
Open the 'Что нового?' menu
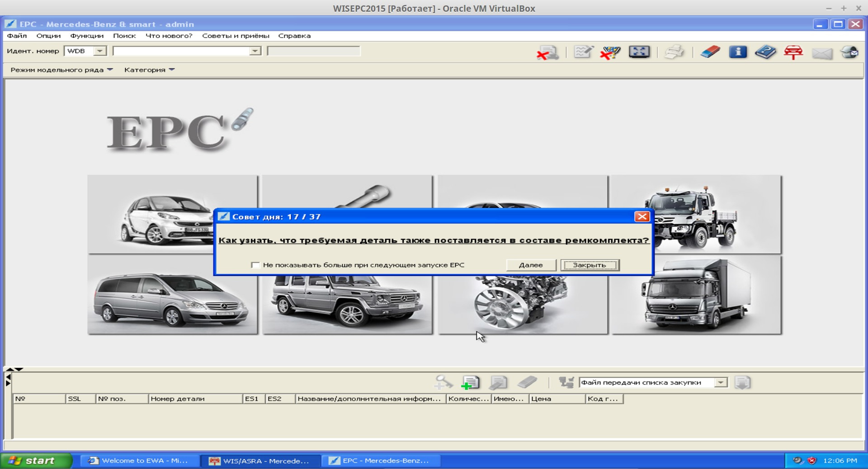point(169,36)
